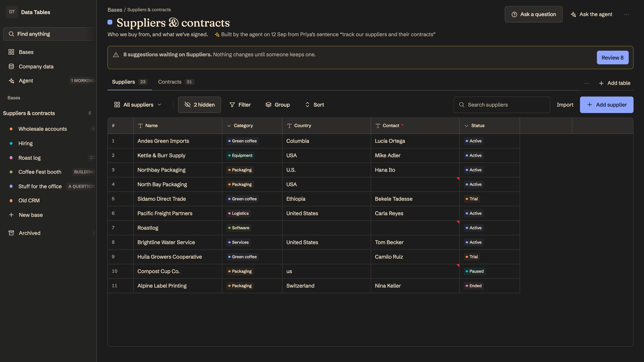The image size is (644, 362).
Task: Click the question mark icon in Ask a question
Action: [514, 14]
